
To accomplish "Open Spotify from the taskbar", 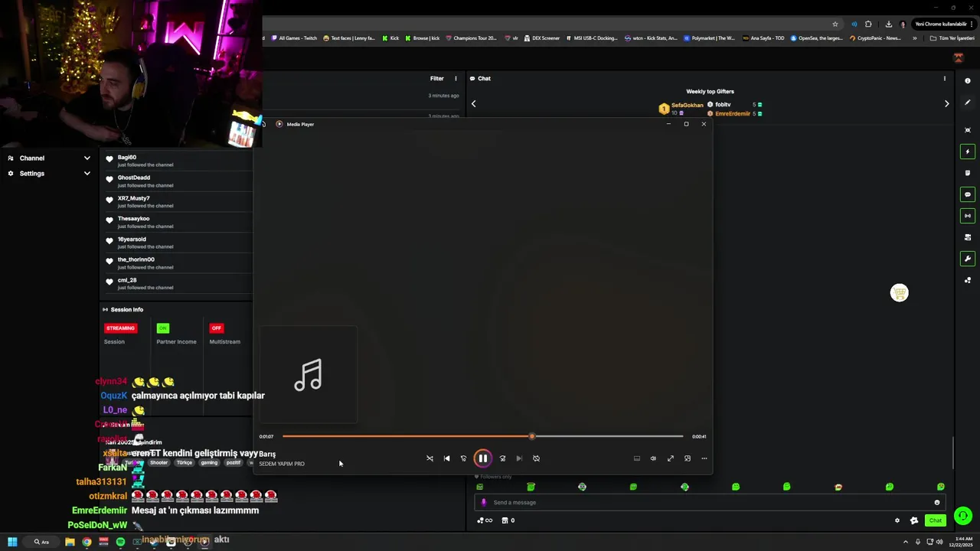I will pyautogui.click(x=120, y=542).
